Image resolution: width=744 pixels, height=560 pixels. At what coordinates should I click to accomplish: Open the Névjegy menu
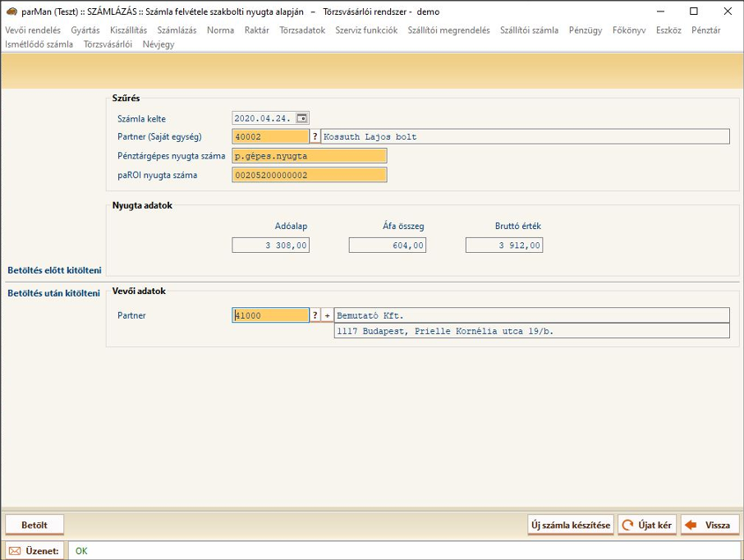pos(158,44)
